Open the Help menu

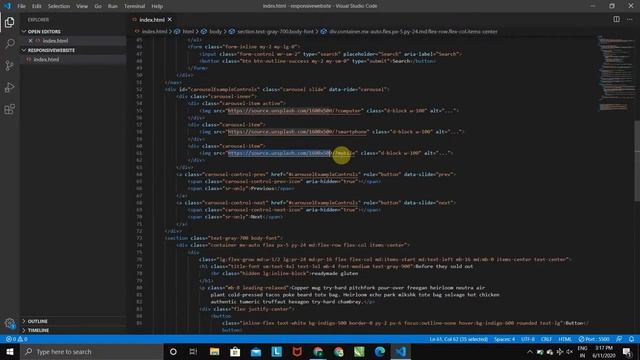pyautogui.click(x=157, y=6)
